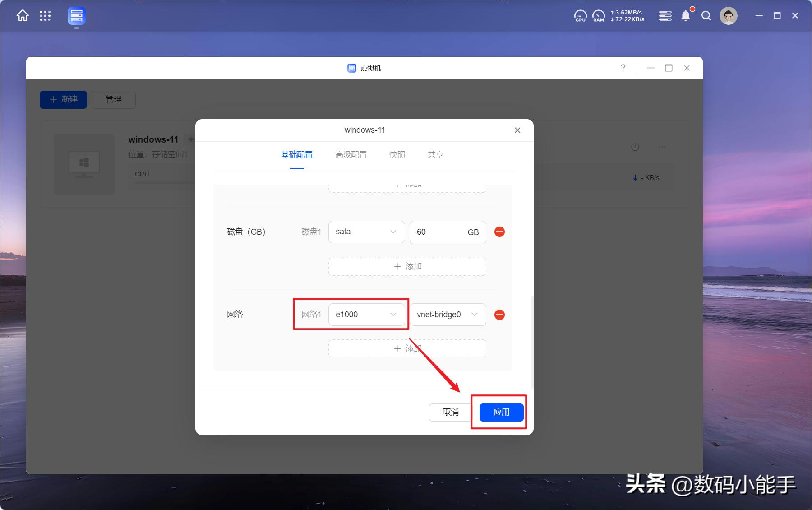Open the notifications bell icon
The width and height of the screenshot is (812, 510).
(686, 16)
